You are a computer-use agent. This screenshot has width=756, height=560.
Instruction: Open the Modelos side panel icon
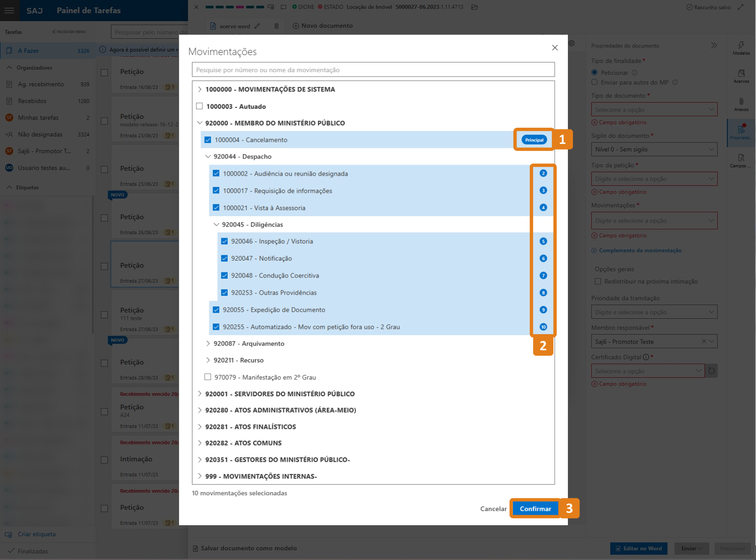coord(741,48)
